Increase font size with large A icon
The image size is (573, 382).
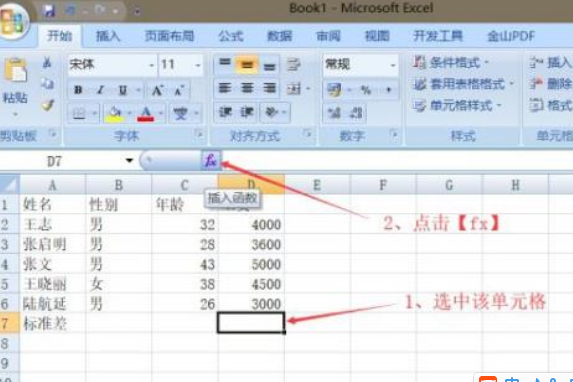(157, 90)
